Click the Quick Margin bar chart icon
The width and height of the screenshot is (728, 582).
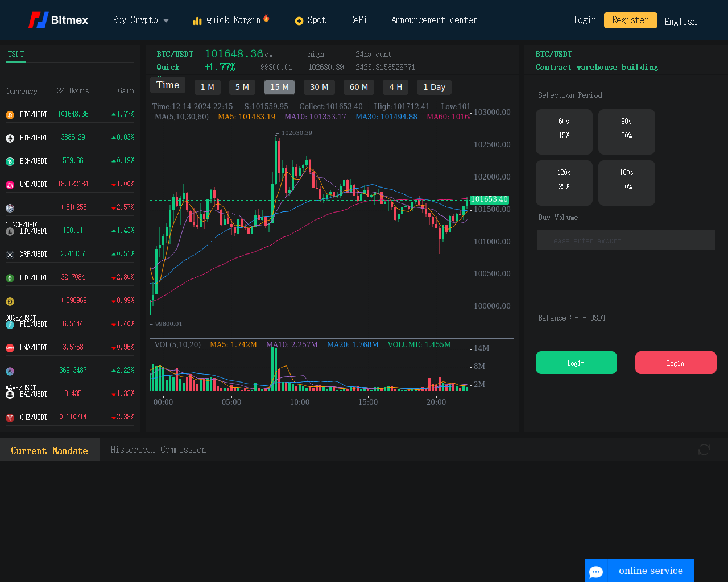197,21
